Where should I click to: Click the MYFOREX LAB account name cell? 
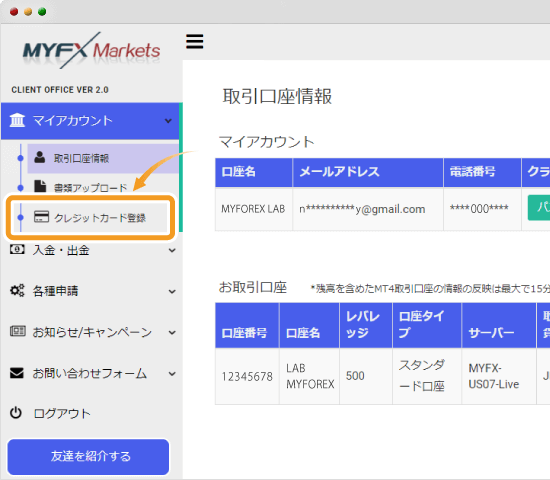[x=253, y=209]
